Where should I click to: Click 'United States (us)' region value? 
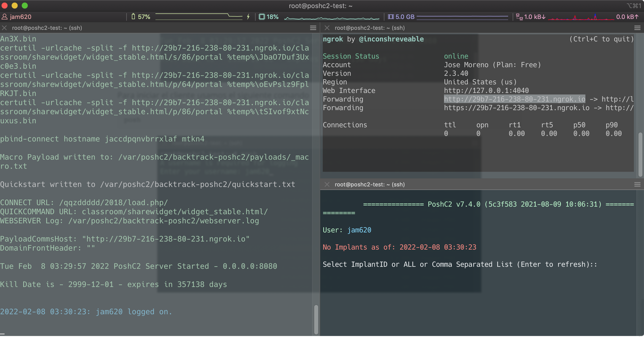480,82
